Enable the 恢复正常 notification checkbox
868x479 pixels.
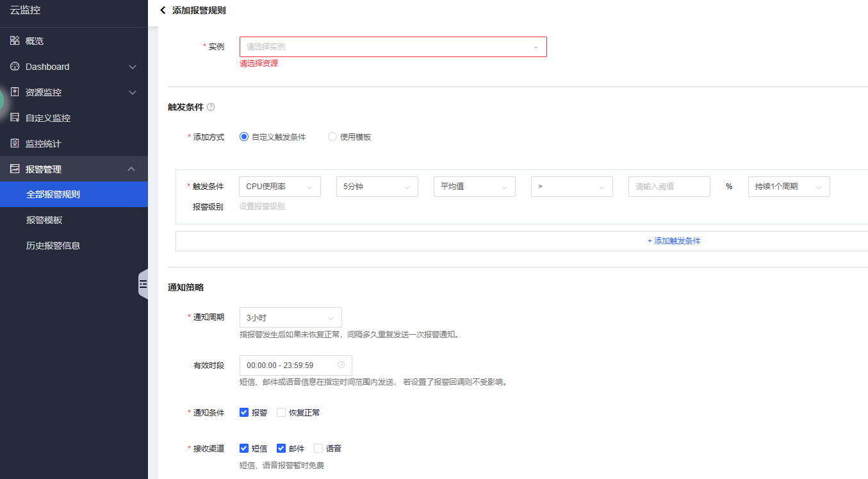point(281,412)
